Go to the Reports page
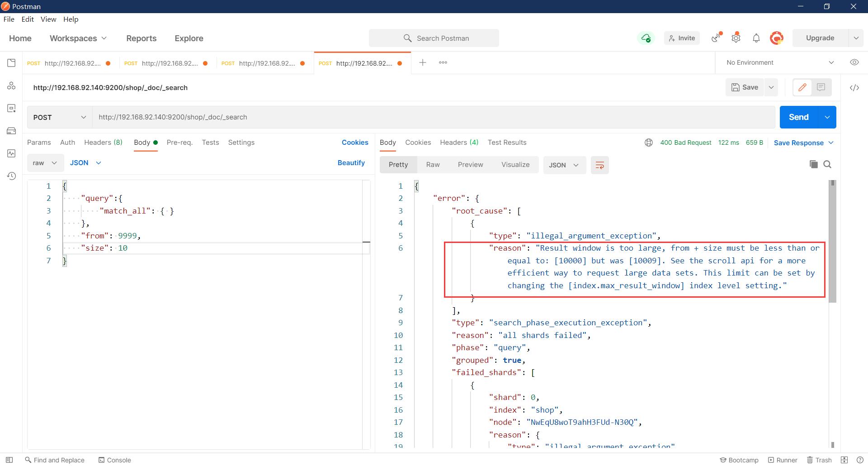Image resolution: width=868 pixels, height=466 pixels. tap(142, 38)
